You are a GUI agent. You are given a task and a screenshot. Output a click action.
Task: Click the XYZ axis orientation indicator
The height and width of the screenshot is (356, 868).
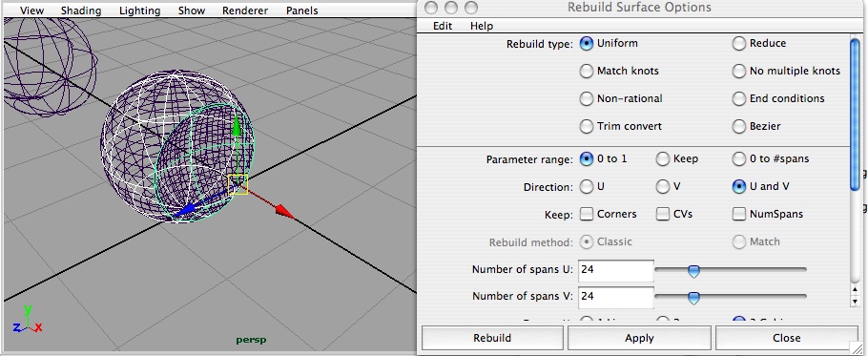pyautogui.click(x=26, y=321)
